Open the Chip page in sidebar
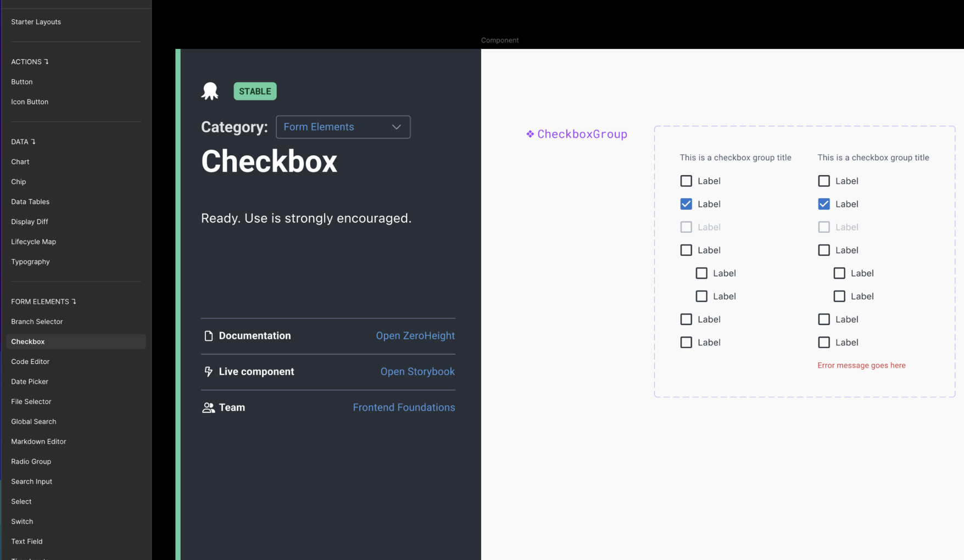 [x=19, y=182]
